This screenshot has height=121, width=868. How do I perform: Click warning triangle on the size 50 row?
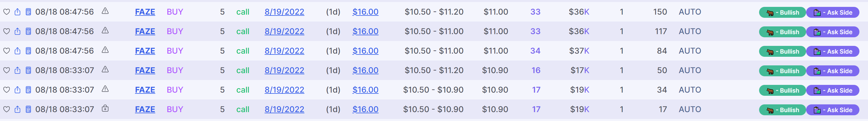click(x=105, y=69)
